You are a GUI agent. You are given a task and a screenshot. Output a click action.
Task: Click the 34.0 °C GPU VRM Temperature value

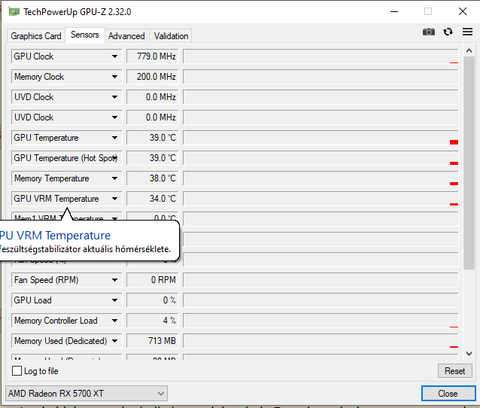coord(152,199)
